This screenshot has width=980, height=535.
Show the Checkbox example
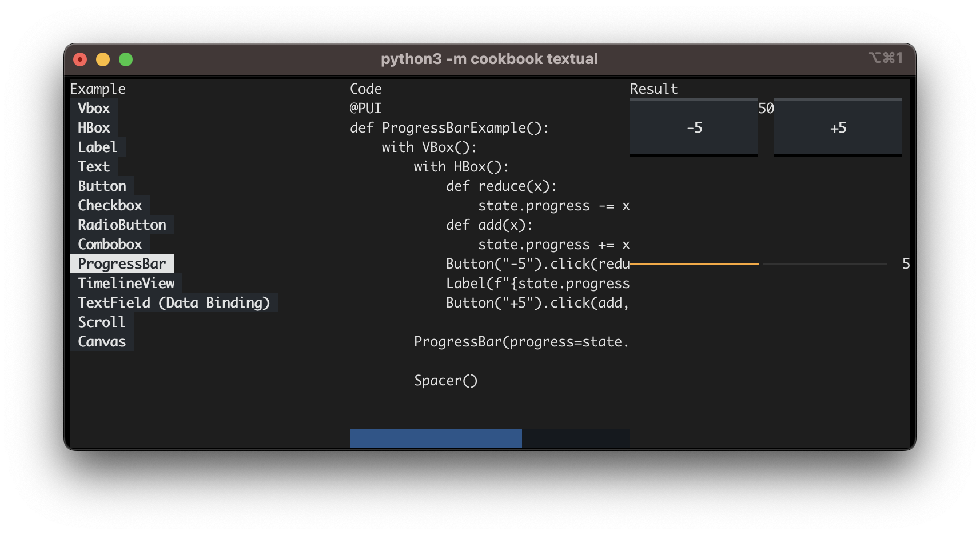pyautogui.click(x=110, y=205)
